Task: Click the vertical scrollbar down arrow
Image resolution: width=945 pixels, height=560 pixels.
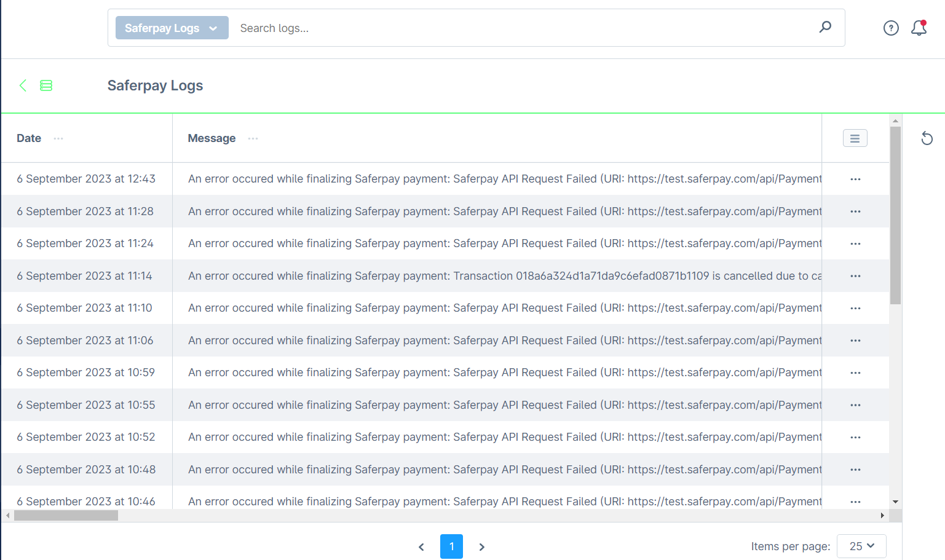Action: click(895, 502)
